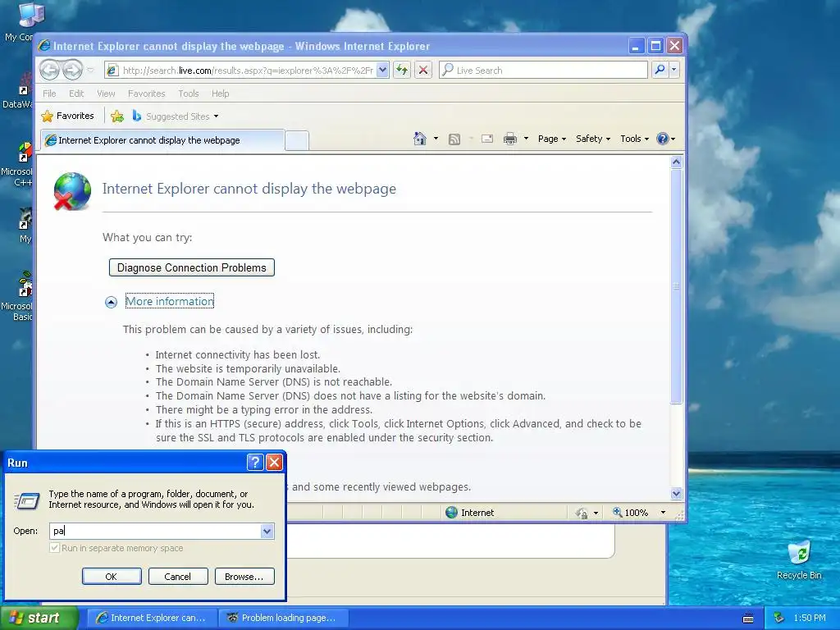Viewport: 840px width, 630px height.
Task: Click the Windows start button
Action: [39, 618]
